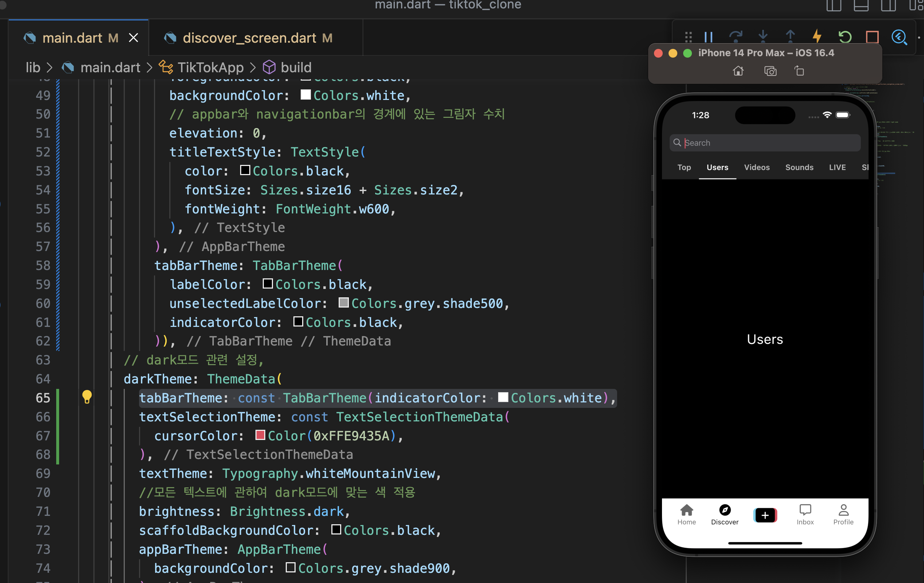Tap the Inbox navigation button
Viewport: 924px width, 583px height.
805,514
